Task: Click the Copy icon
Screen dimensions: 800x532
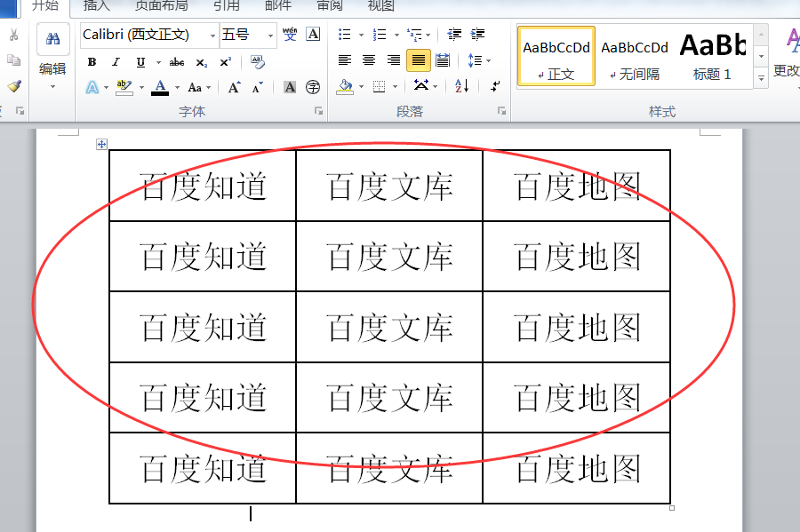Action: click(13, 60)
